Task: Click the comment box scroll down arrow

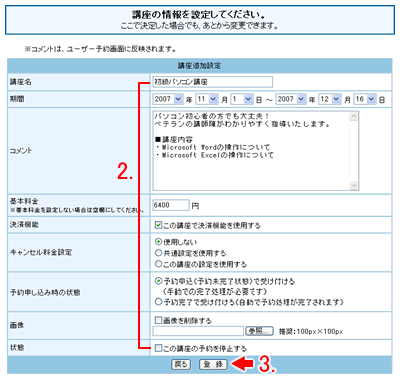Action: tap(354, 185)
